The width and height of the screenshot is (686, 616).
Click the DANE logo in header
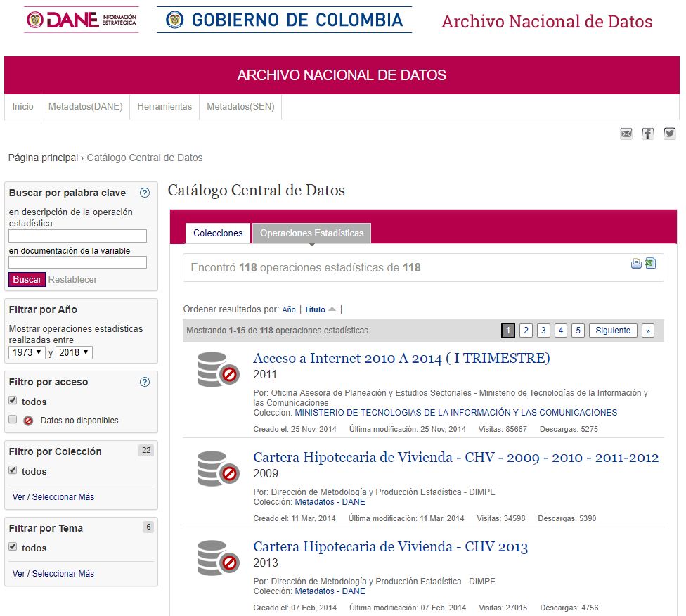82,20
